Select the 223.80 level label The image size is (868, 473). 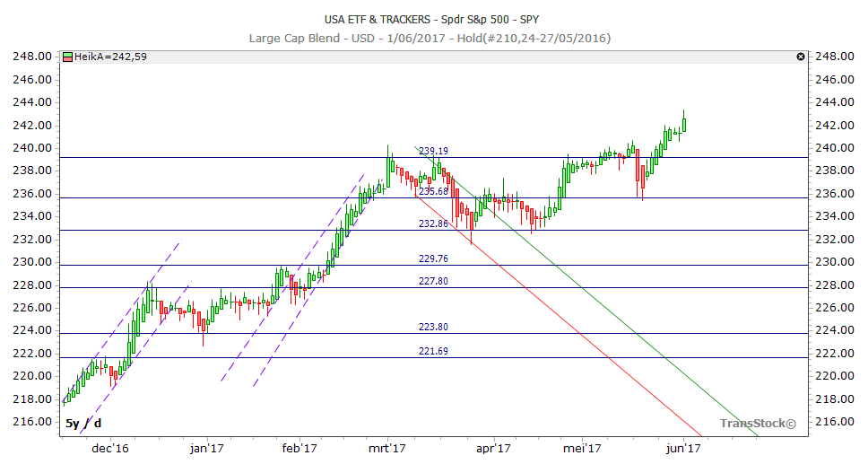pyautogui.click(x=433, y=327)
